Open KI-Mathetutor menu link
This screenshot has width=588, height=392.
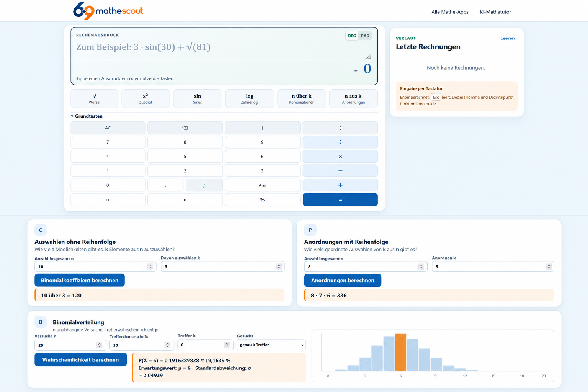click(x=495, y=12)
